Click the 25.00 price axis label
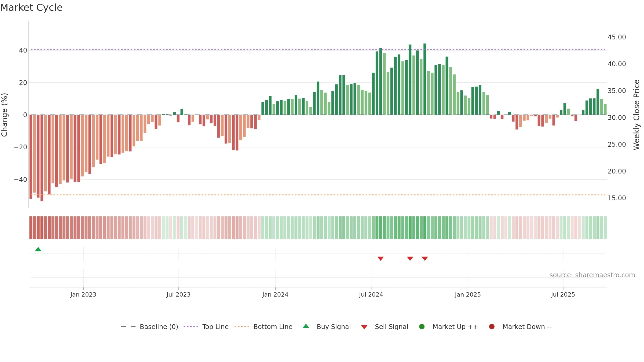The height and width of the screenshot is (362, 644). click(617, 145)
